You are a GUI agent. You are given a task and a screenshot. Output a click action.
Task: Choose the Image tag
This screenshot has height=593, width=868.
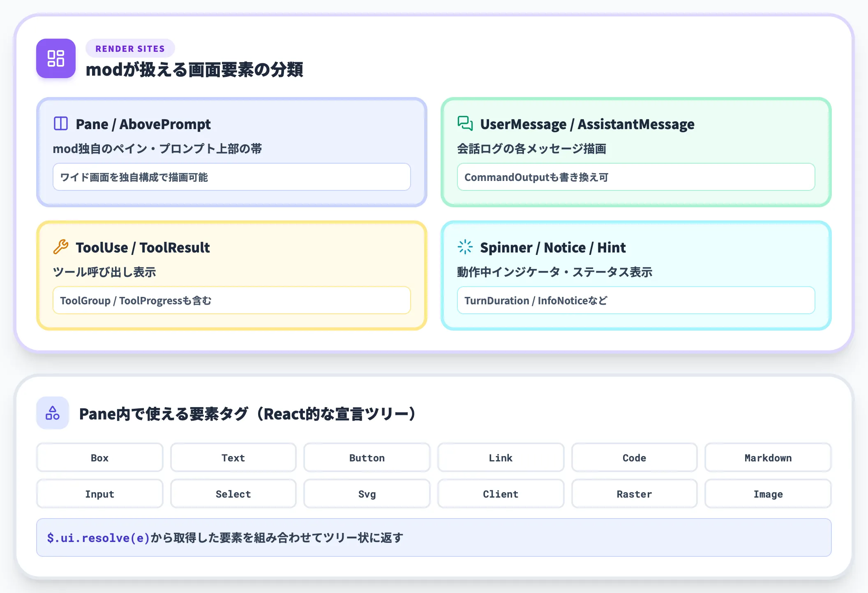[768, 494]
